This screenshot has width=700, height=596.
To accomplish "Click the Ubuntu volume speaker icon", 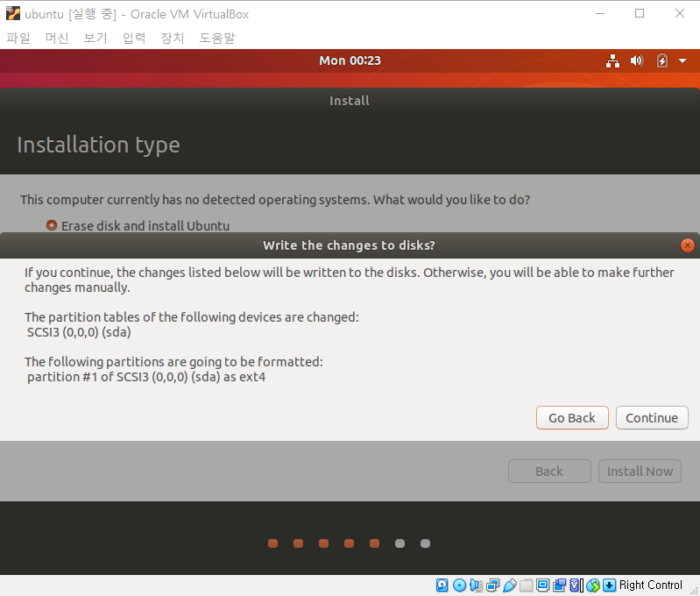I will (637, 60).
